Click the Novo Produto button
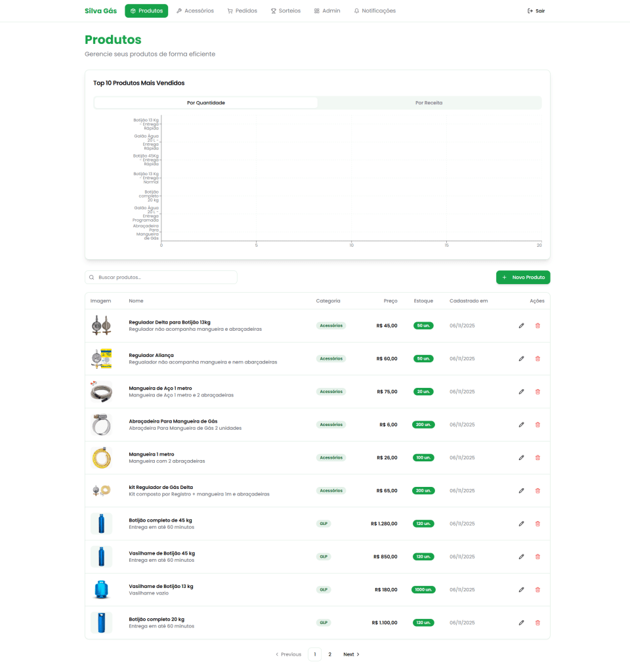Image resolution: width=630 pixels, height=672 pixels. pos(523,277)
